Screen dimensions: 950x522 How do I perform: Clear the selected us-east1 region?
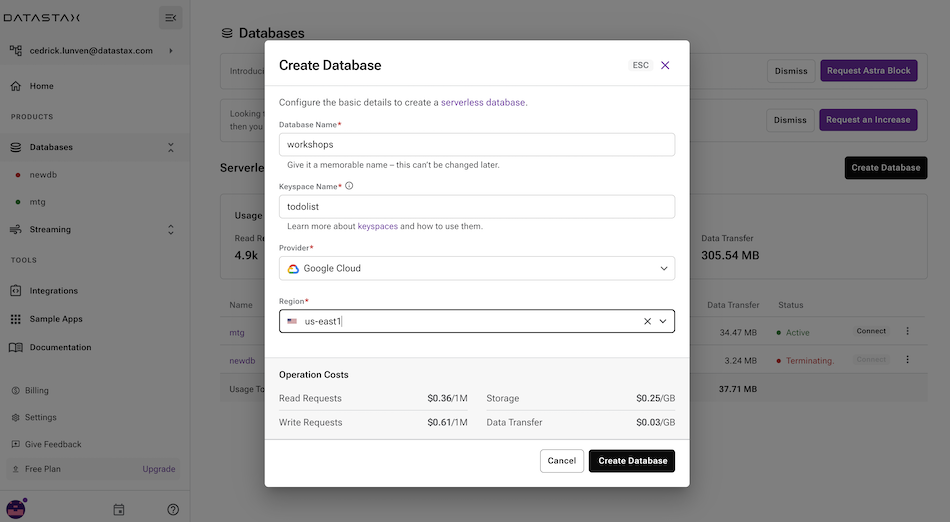[647, 321]
